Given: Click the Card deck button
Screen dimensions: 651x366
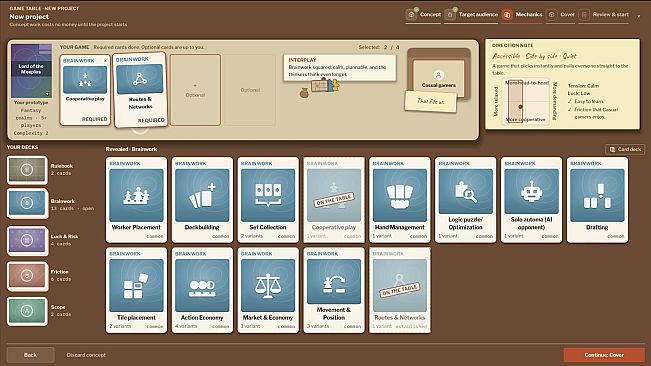Looking at the screenshot, I should (x=625, y=149).
